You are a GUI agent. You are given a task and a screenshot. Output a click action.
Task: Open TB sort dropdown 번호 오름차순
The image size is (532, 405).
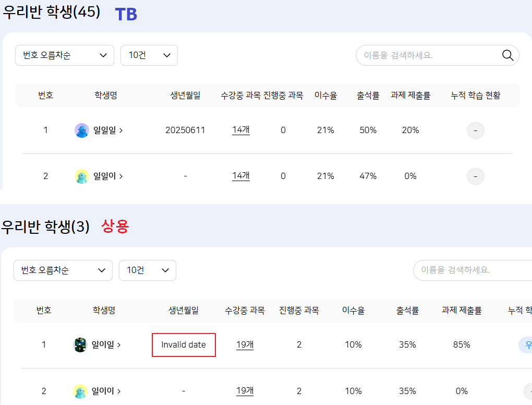pos(65,55)
